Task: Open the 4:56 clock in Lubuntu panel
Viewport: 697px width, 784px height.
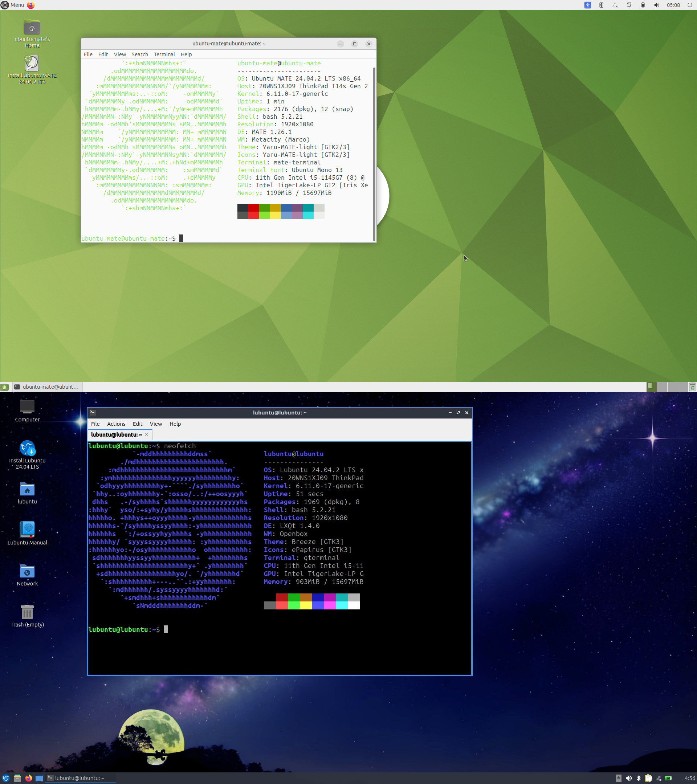Action: point(690,778)
